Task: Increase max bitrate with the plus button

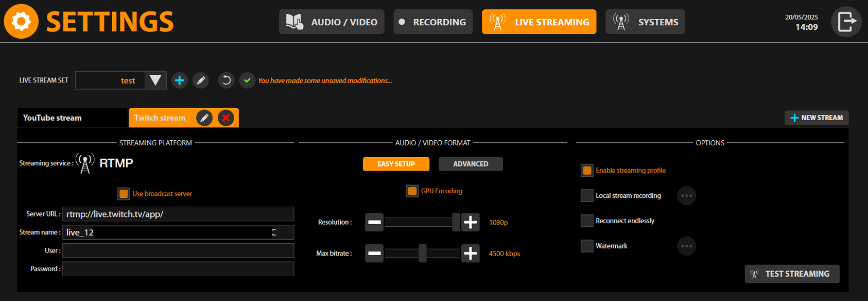Action: pyautogui.click(x=471, y=253)
